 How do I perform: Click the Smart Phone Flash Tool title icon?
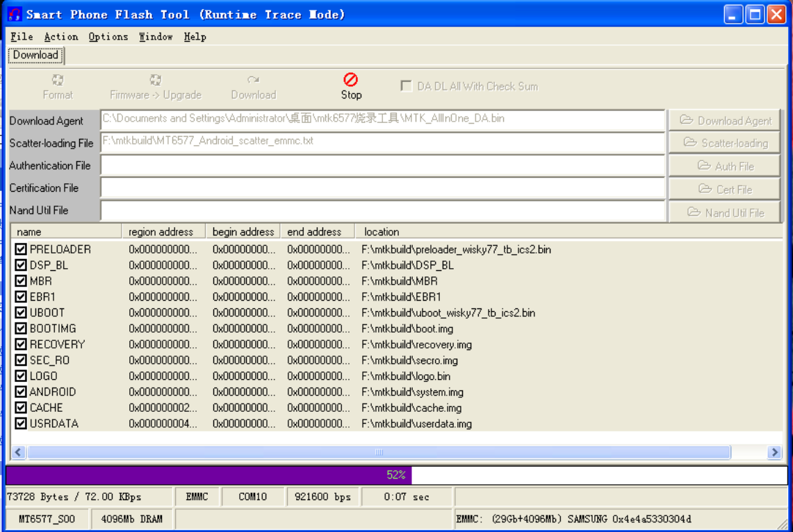click(15, 14)
